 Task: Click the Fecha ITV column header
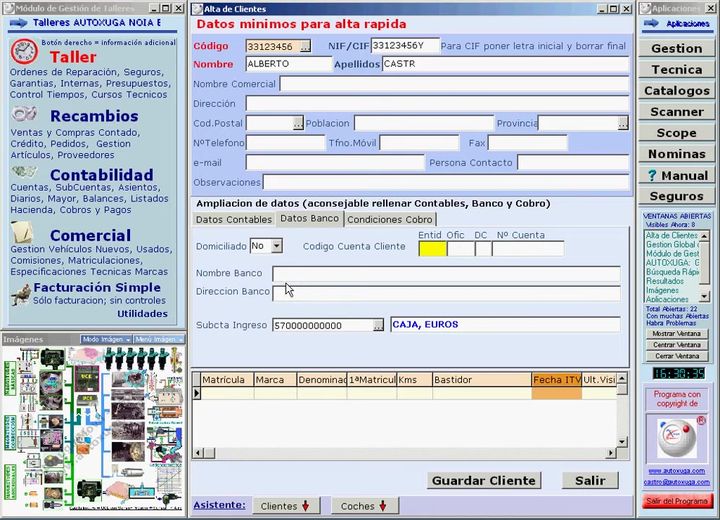[x=557, y=380]
